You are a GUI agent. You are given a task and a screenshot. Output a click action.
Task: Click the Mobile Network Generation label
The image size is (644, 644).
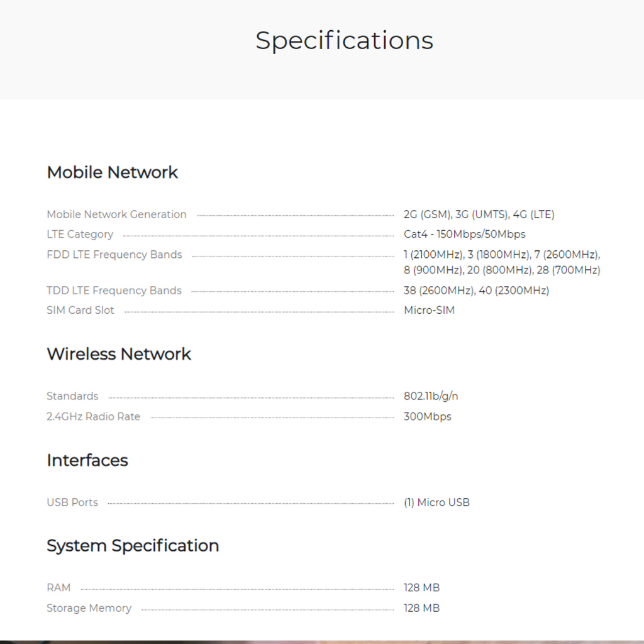116,214
